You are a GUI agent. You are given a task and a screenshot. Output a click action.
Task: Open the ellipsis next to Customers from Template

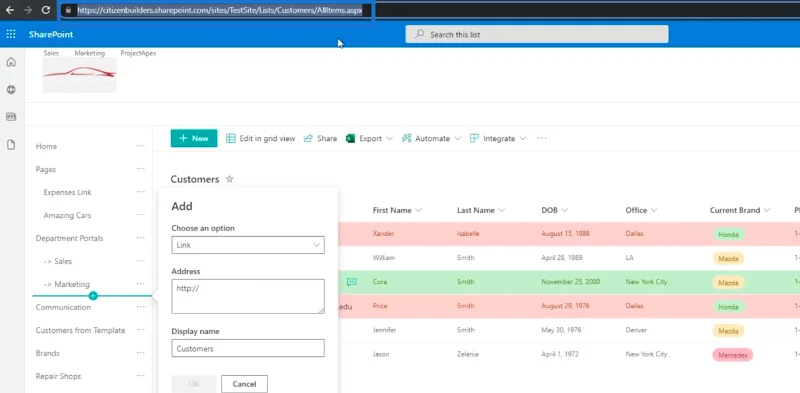141,330
